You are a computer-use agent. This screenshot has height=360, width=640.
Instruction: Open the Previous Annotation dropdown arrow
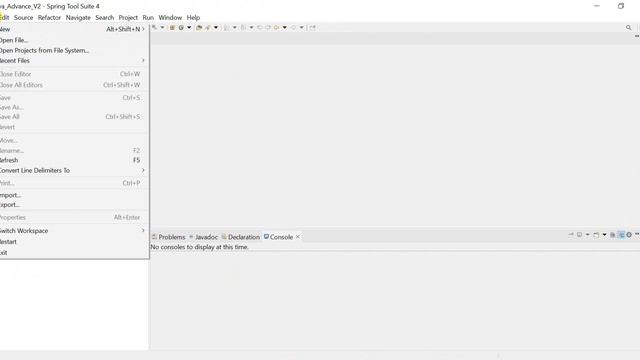(x=251, y=27)
